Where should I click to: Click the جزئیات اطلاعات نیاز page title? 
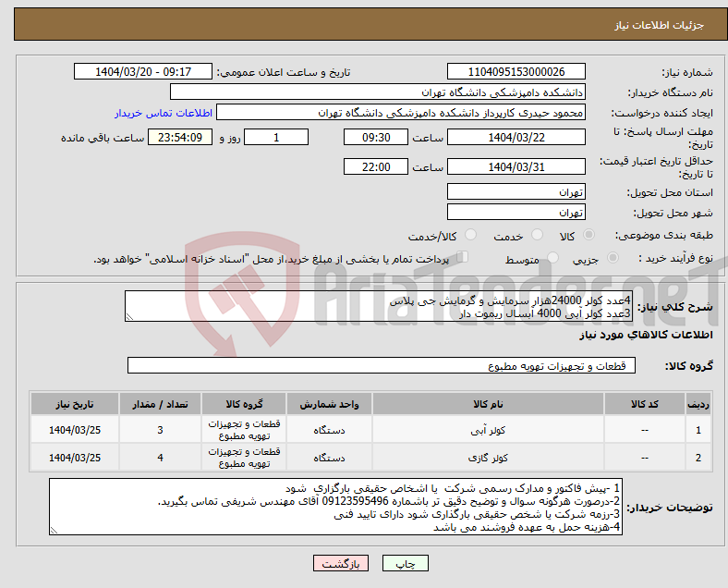pos(659,25)
